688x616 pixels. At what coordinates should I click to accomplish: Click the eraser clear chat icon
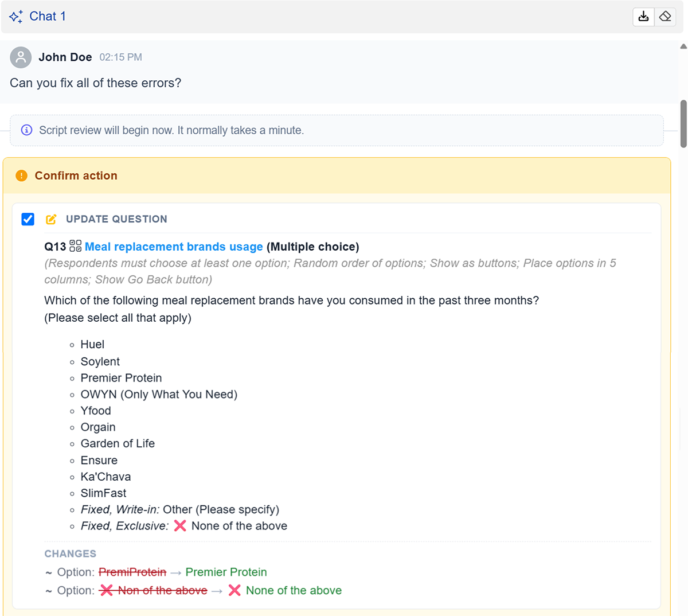tap(665, 16)
